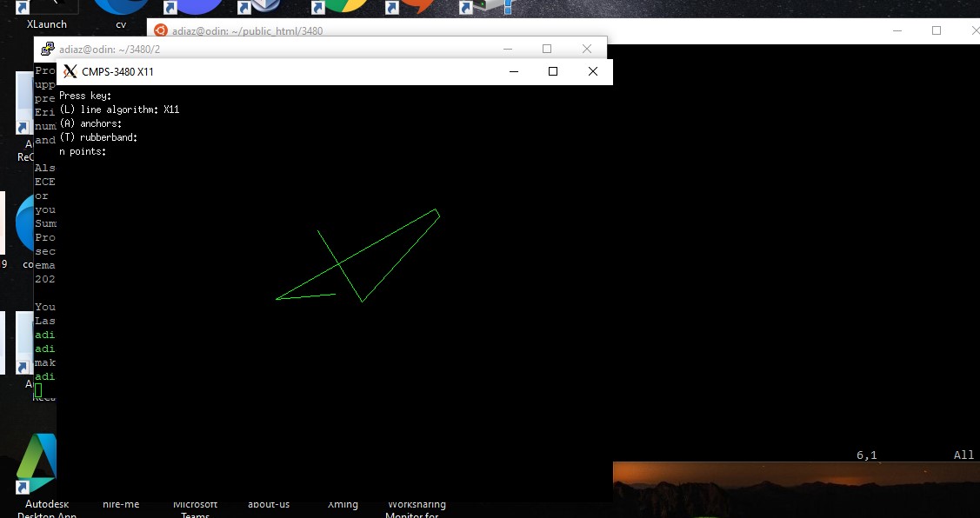Open the Google Chrome desktop shortcut

point(341,7)
